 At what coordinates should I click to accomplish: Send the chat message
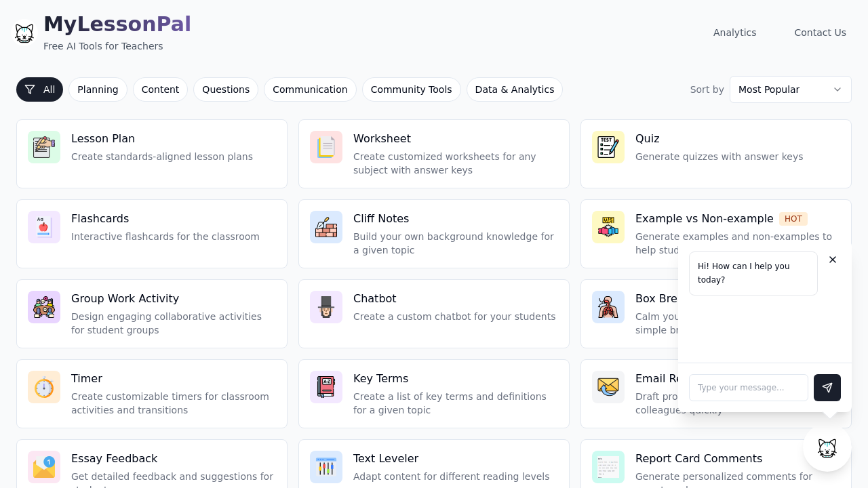tap(827, 388)
